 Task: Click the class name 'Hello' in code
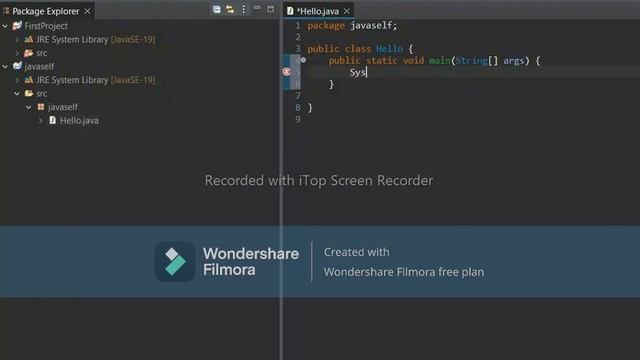pyautogui.click(x=389, y=49)
